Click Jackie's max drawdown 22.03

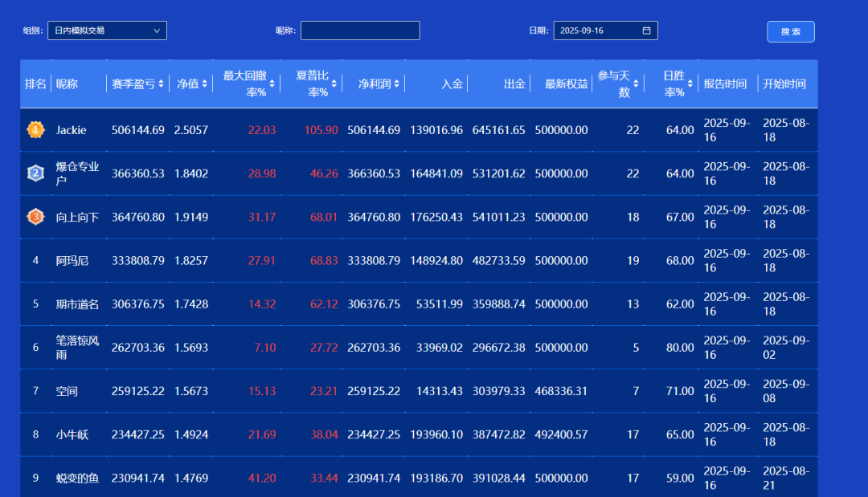click(x=262, y=130)
